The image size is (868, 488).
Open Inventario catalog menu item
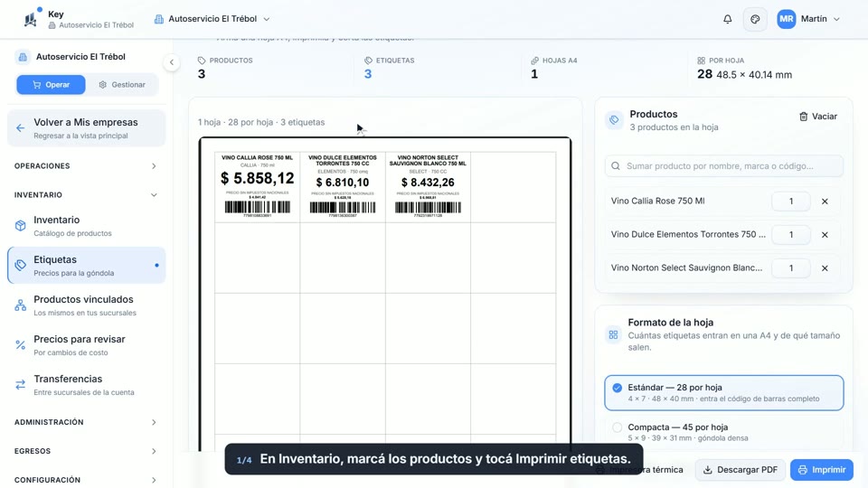coord(87,226)
